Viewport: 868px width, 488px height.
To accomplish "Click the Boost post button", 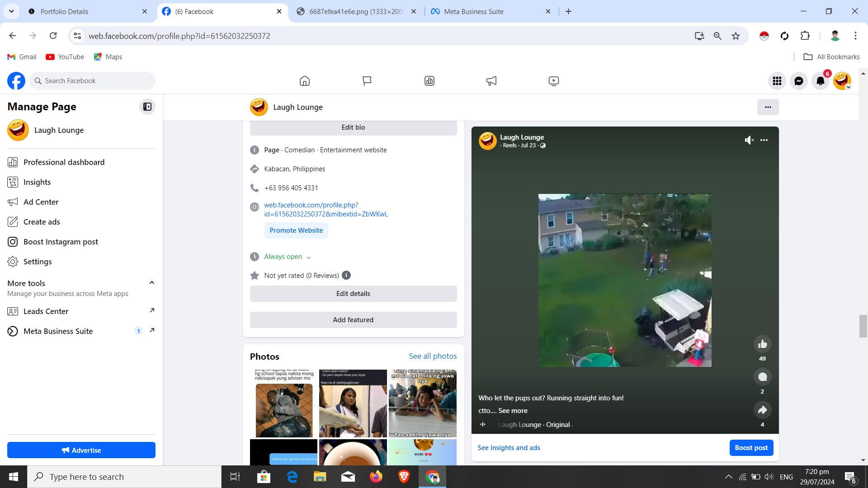I will pos(751,448).
